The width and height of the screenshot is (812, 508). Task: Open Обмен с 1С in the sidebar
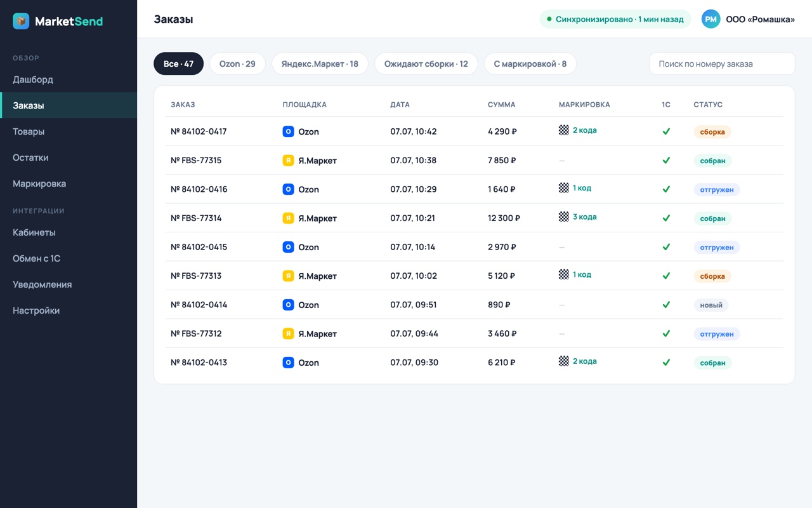(69, 258)
